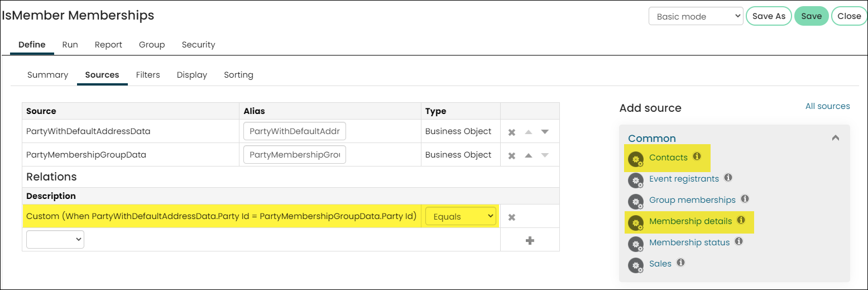Switch to the Run tab
868x290 pixels.
(x=70, y=45)
